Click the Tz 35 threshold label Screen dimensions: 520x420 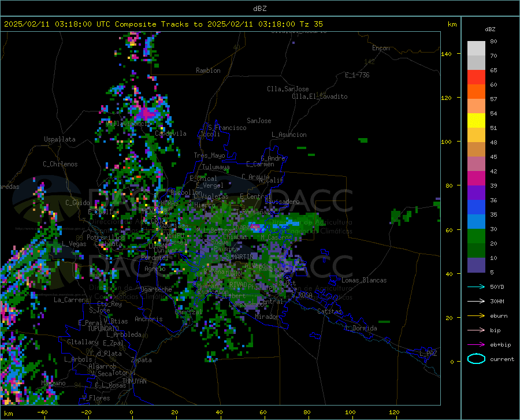tap(311, 24)
